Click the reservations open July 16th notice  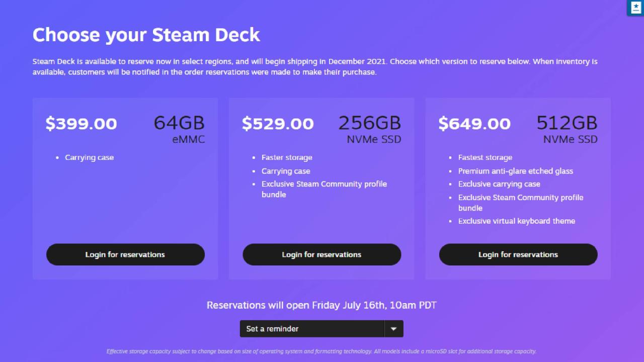click(321, 305)
